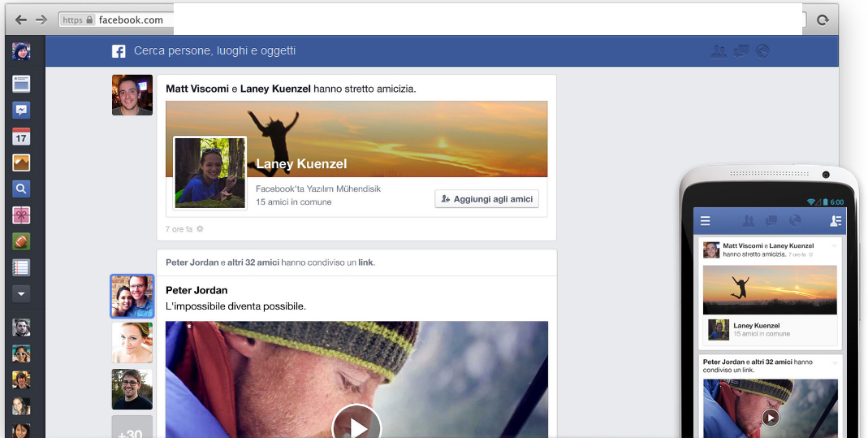Go back with the browser back arrow
This screenshot has width=868, height=438.
point(21,20)
